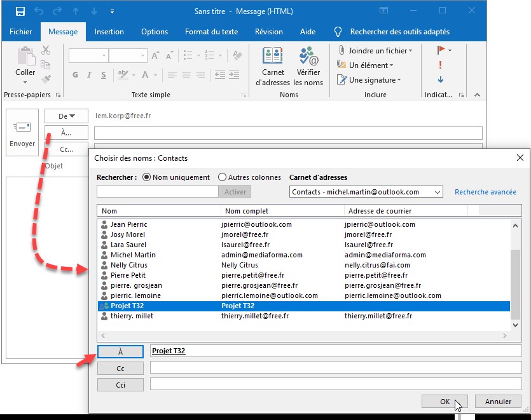The image size is (531, 420).
Task: Set high importance with red exclamation mark
Action: coord(440,65)
